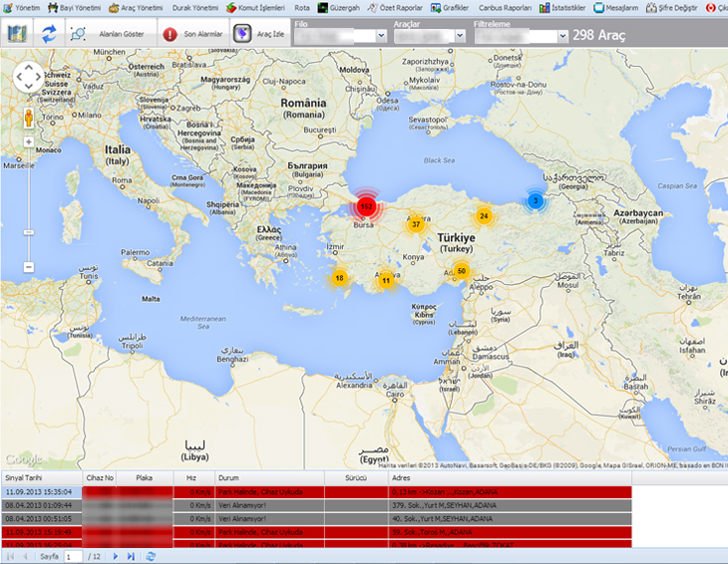Image resolution: width=728 pixels, height=564 pixels.
Task: Open the İstatistikler menu
Action: 562,7
